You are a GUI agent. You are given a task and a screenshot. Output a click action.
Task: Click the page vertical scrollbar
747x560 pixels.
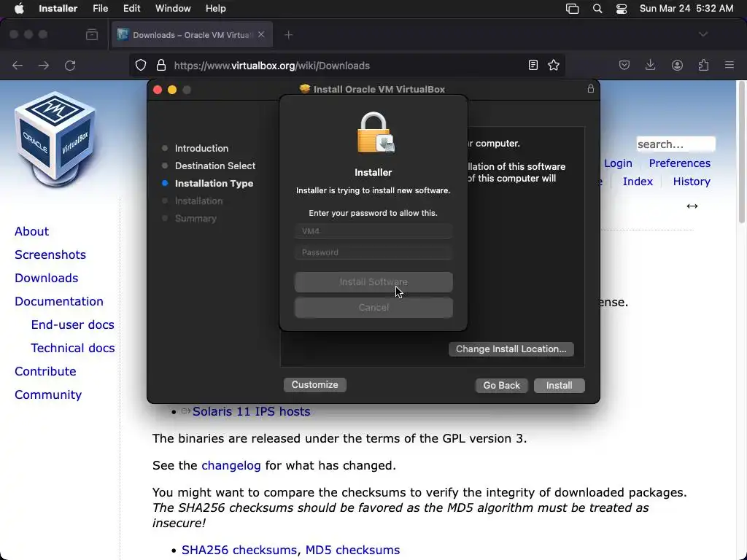click(x=741, y=152)
